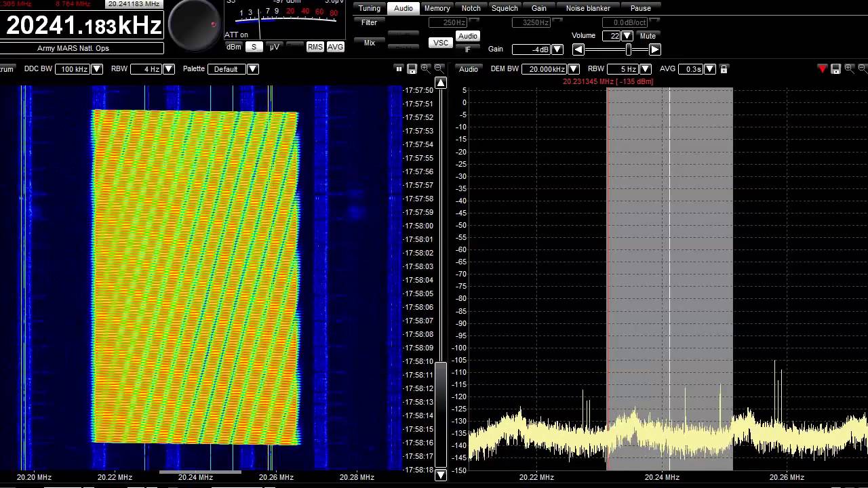
Task: Switch to the top Gain tab
Action: 539,8
